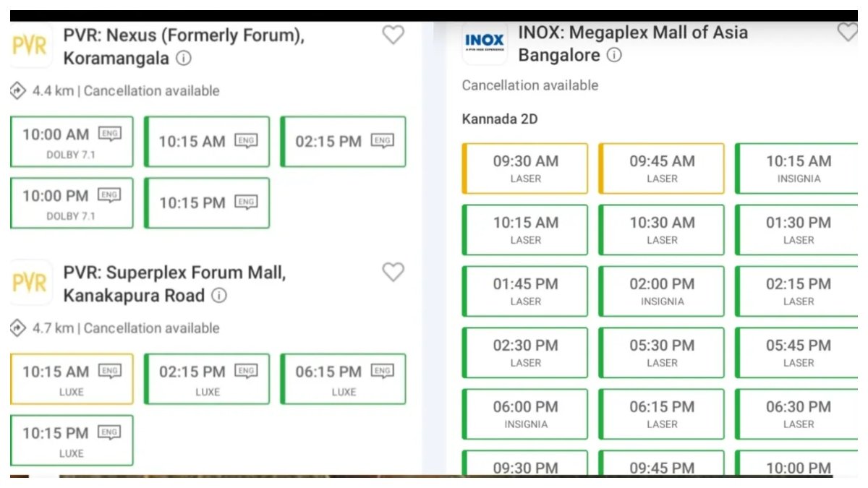
Task: Choose INOX 10:15 AM Laser show
Action: click(x=525, y=230)
